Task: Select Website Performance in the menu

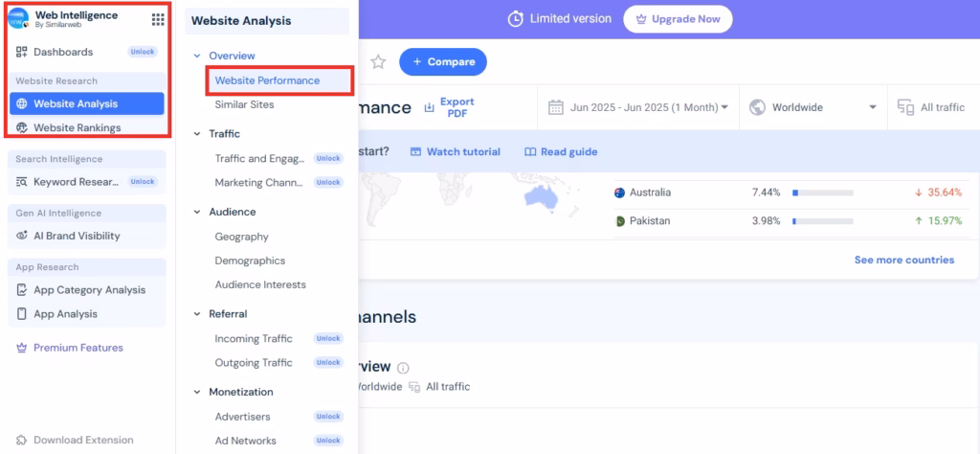Action: point(267,80)
